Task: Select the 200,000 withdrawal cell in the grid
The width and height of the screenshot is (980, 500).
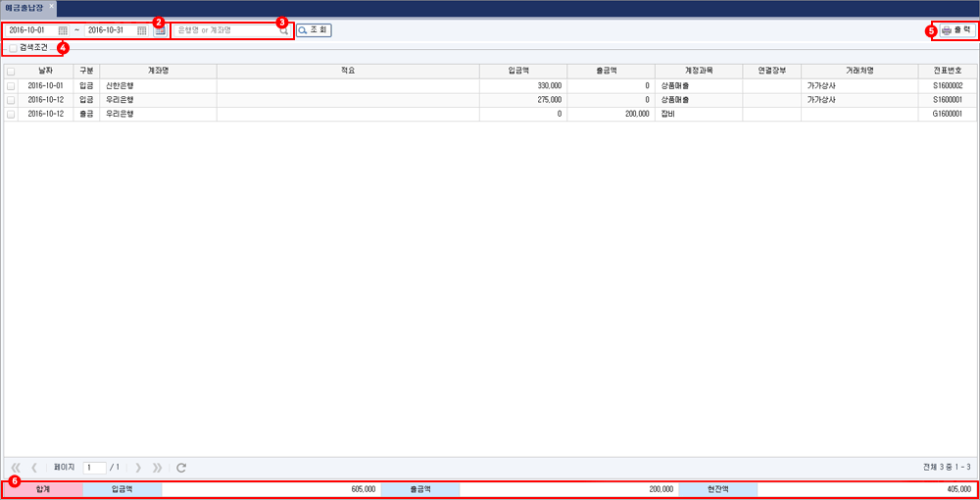Action: 611,115
